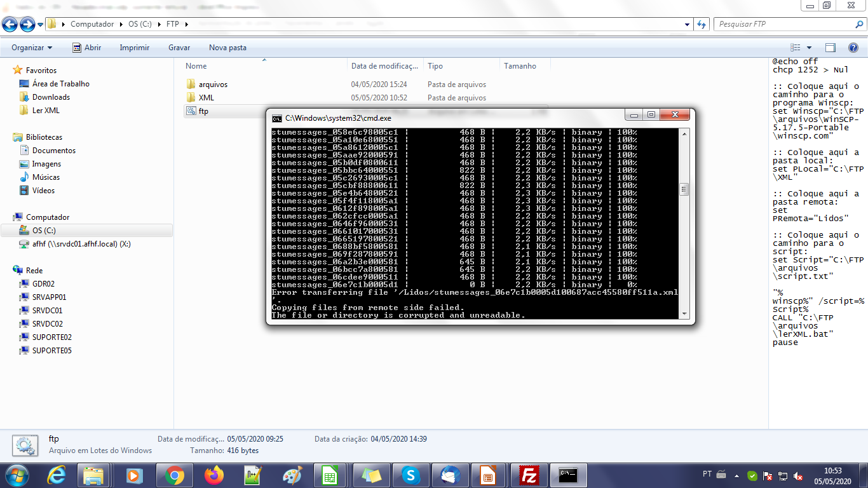Viewport: 868px width, 488px height.
Task: Open network computer GDR02
Action: [x=43, y=284]
